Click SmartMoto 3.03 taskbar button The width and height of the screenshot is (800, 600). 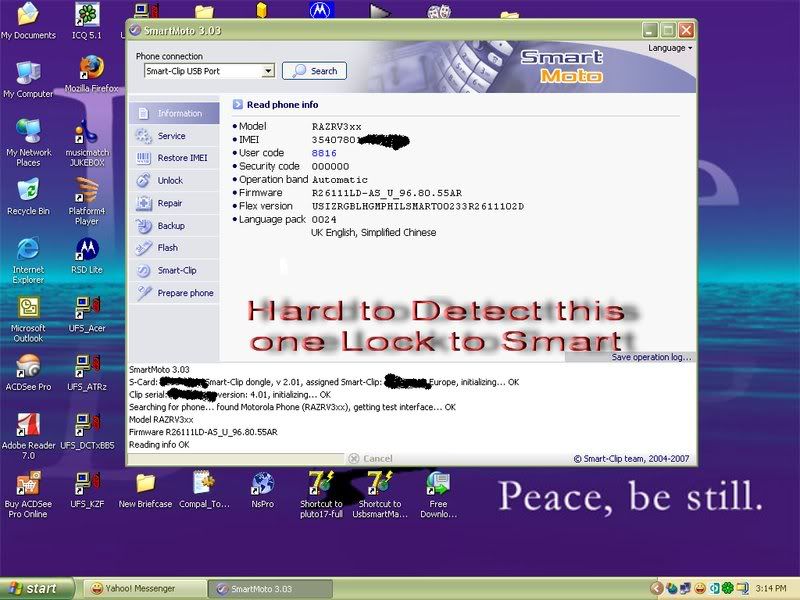[x=270, y=589]
